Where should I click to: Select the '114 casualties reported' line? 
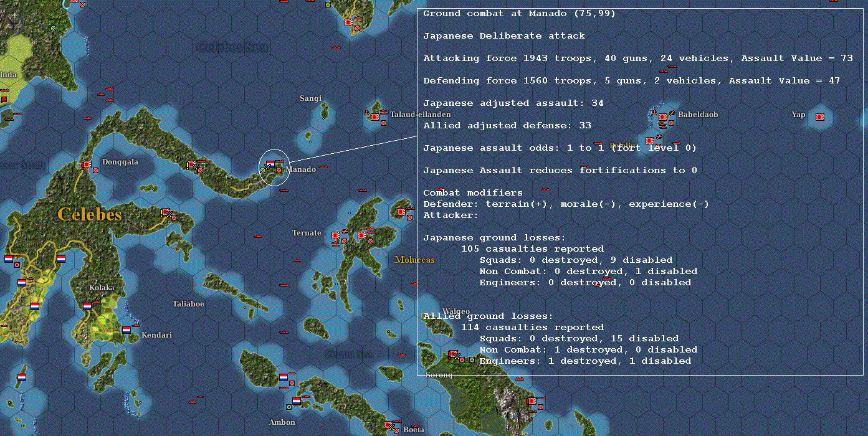coord(532,328)
